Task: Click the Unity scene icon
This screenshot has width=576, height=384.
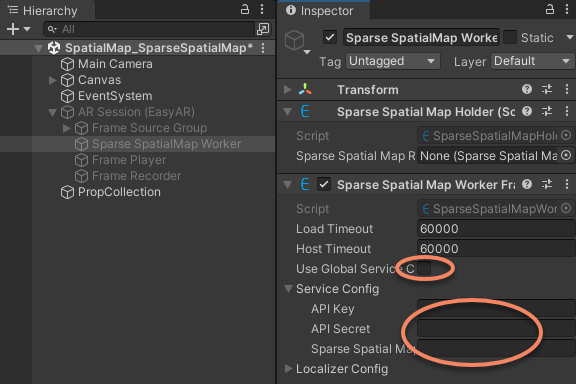Action: pyautogui.click(x=54, y=48)
